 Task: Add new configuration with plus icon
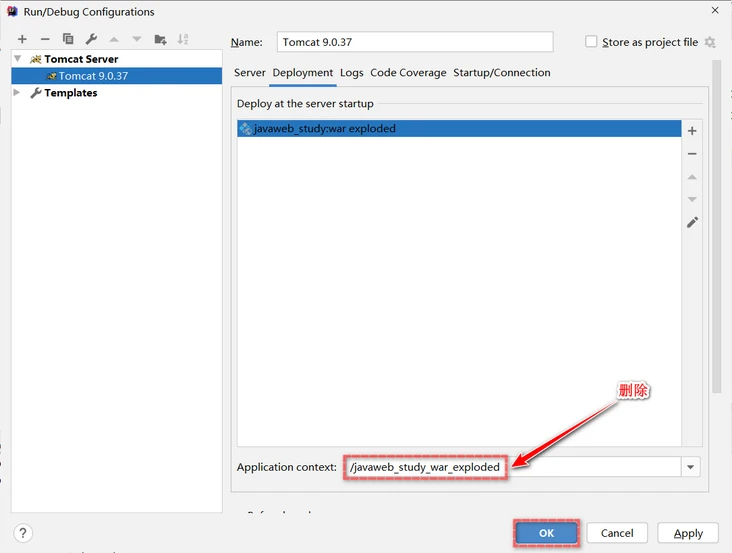[x=22, y=39]
